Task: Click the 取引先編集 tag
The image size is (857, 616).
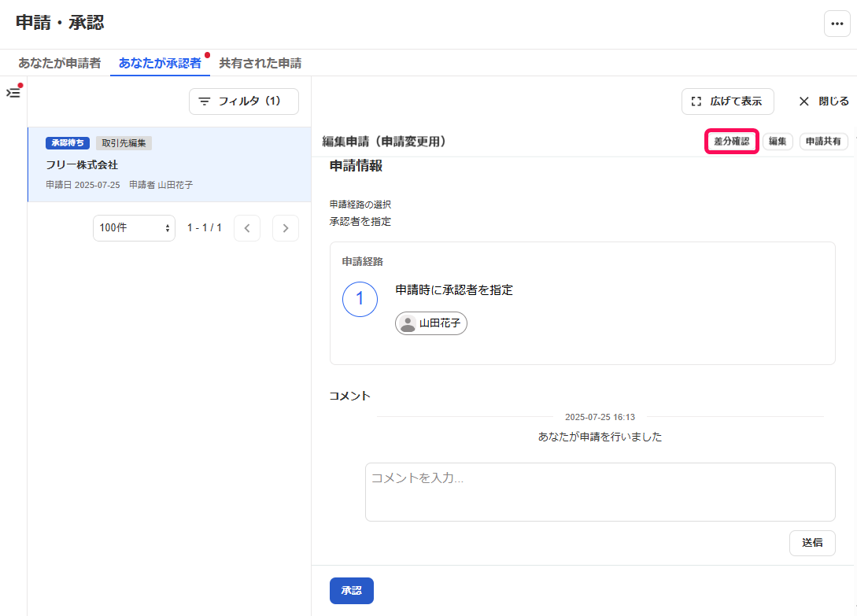Action: click(x=124, y=143)
